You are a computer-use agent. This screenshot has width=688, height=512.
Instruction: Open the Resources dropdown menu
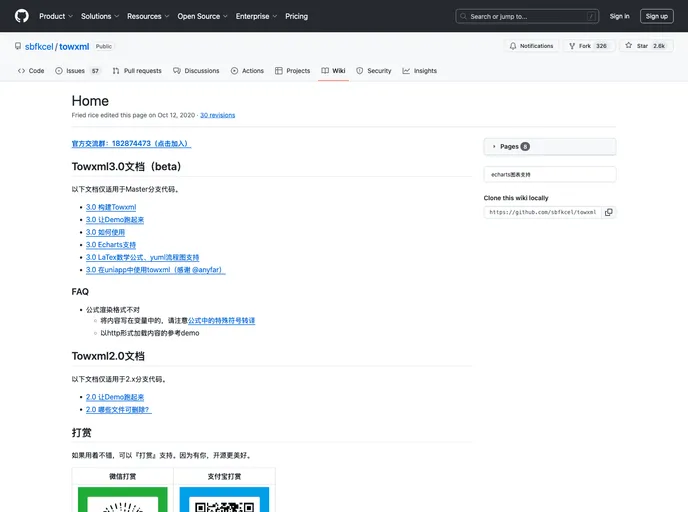148,16
